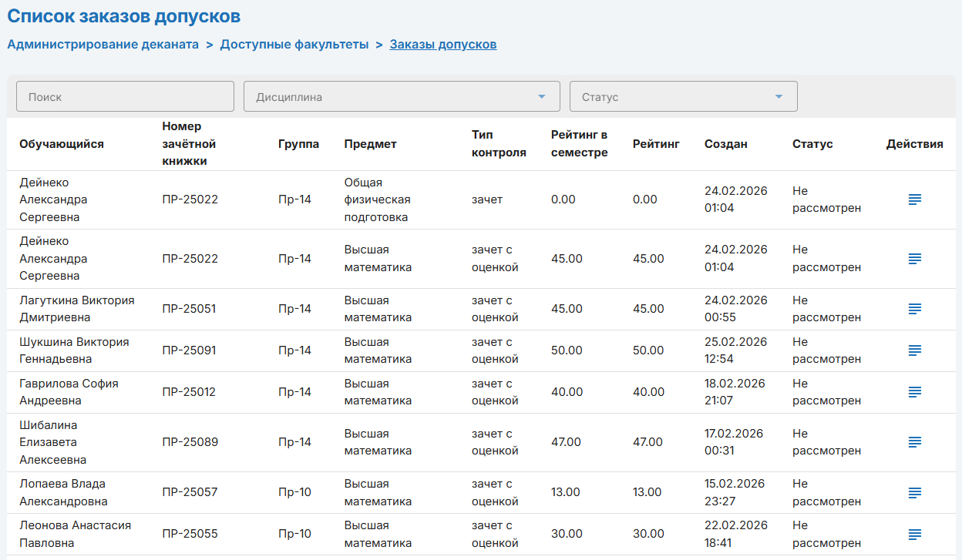Expand the Дисциплина dropdown
The height and width of the screenshot is (560, 962).
(401, 97)
